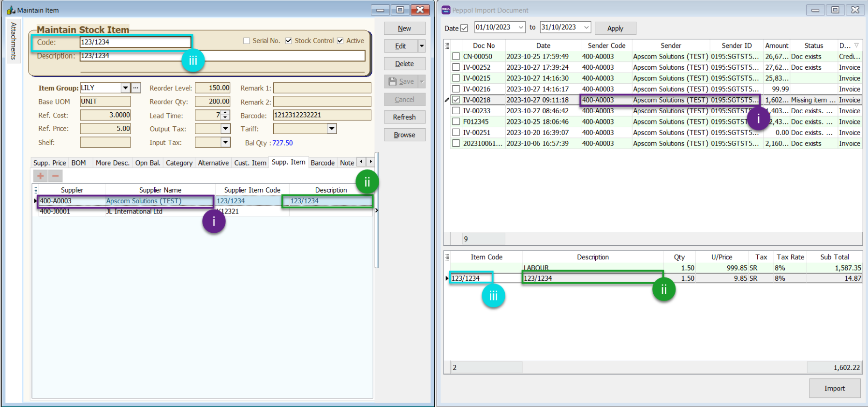Click into the Shelf input field
Viewport: 868px width, 407px height.
click(x=105, y=142)
